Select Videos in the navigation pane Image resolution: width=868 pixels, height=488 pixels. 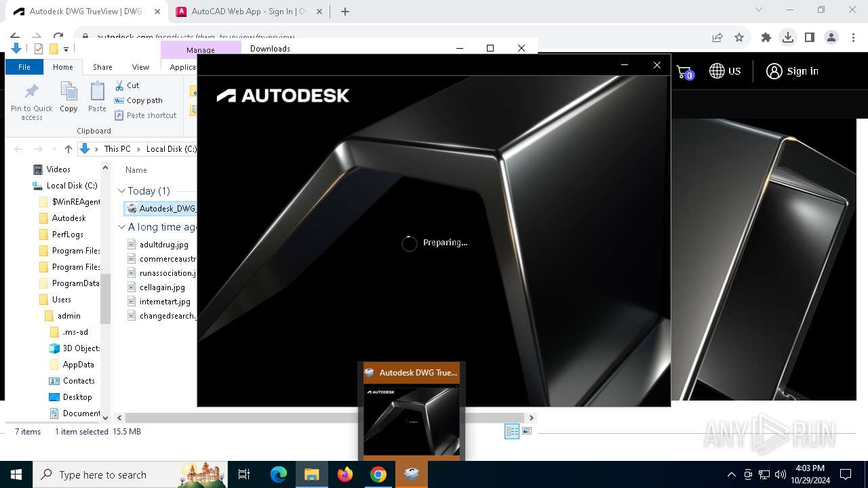pyautogui.click(x=58, y=169)
